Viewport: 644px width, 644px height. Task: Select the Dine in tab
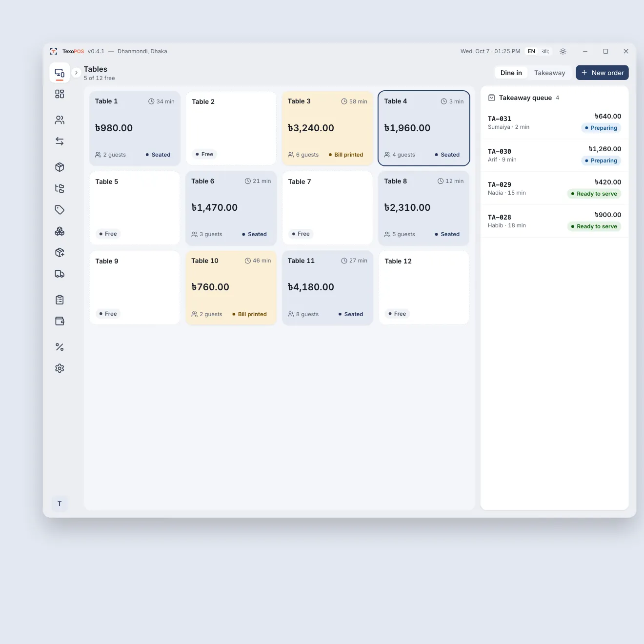511,73
